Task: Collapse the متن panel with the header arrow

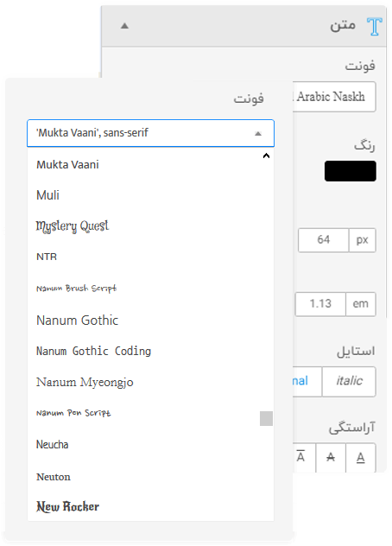Action: coord(124,26)
